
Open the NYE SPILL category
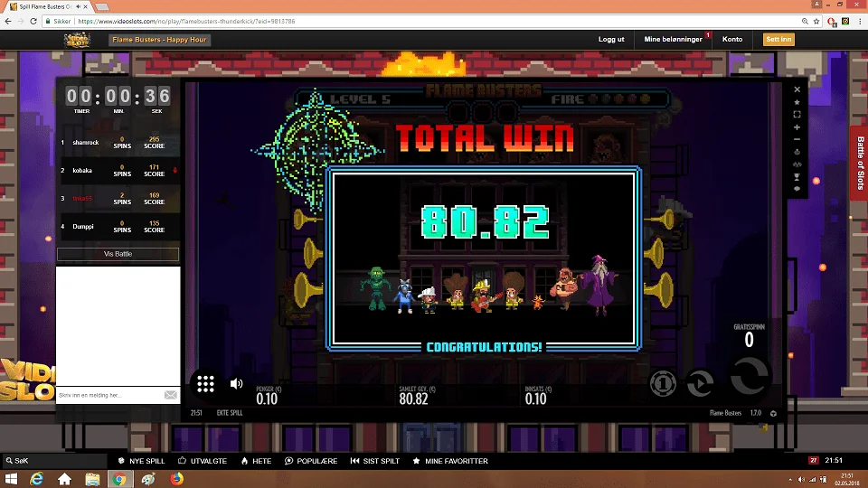[x=141, y=461]
